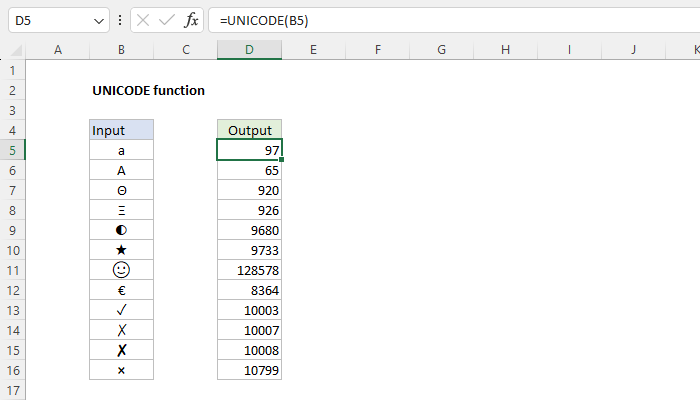700x400 pixels.
Task: Select row 2 header
Action: point(12,91)
